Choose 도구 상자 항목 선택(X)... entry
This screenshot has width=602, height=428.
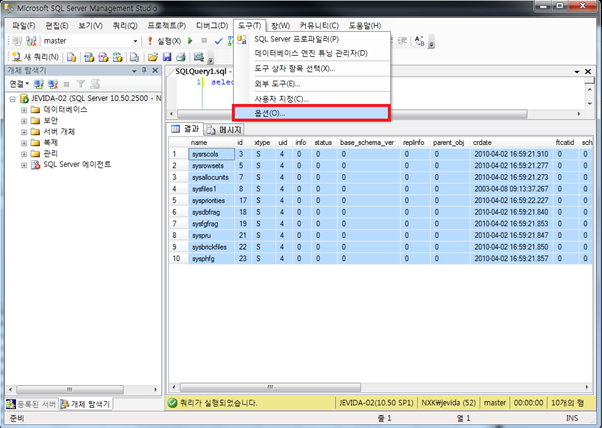(x=311, y=69)
